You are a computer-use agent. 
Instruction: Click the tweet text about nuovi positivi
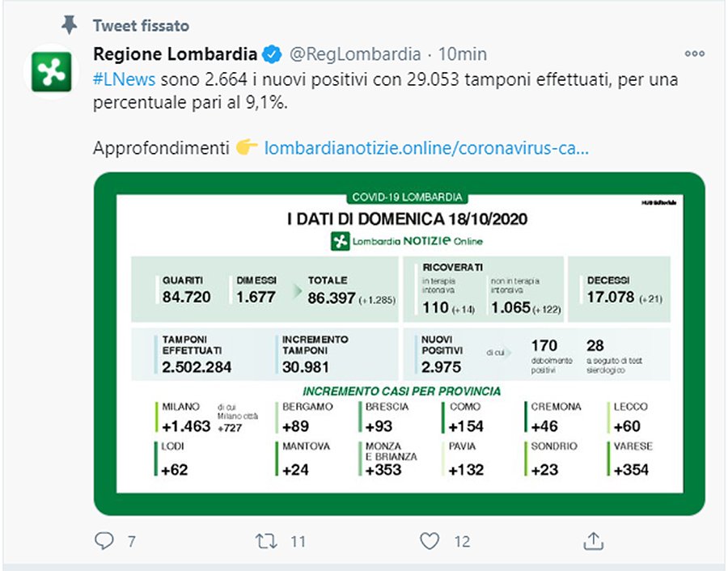[385, 91]
